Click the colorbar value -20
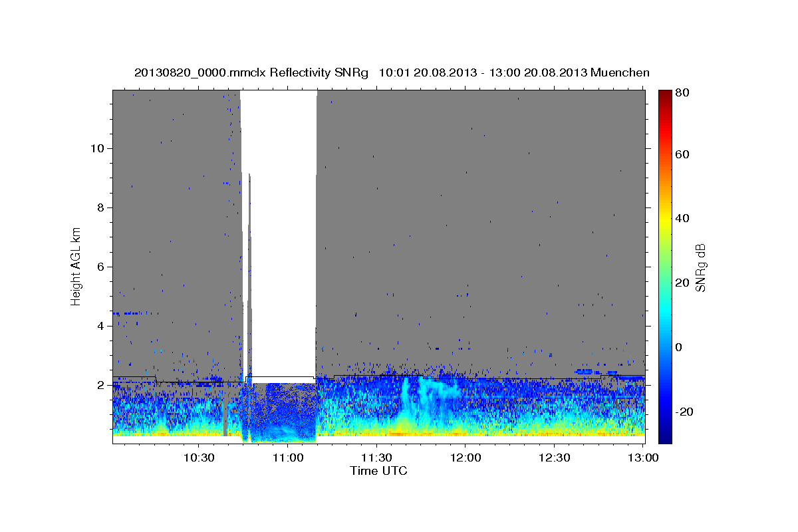798x532 pixels. (x=684, y=412)
